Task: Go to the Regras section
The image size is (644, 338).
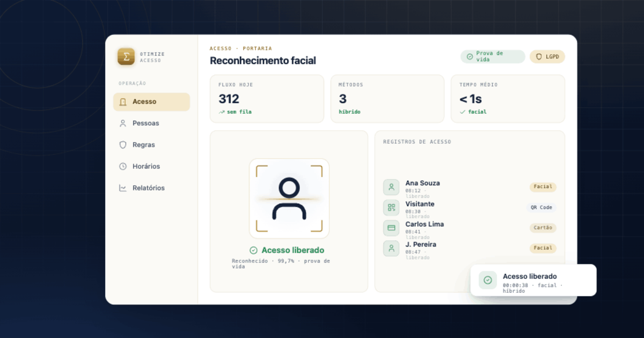Action: pos(151,145)
